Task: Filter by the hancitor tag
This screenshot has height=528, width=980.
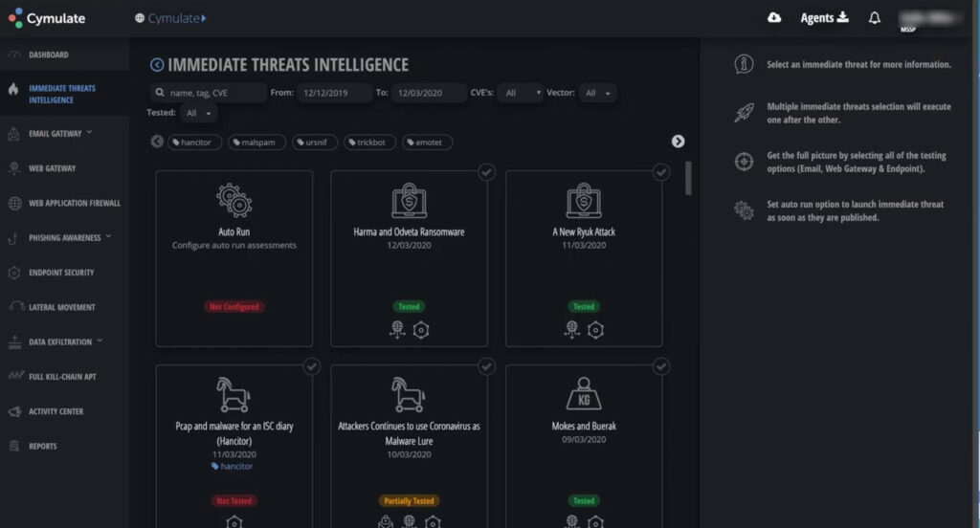Action: coord(194,143)
